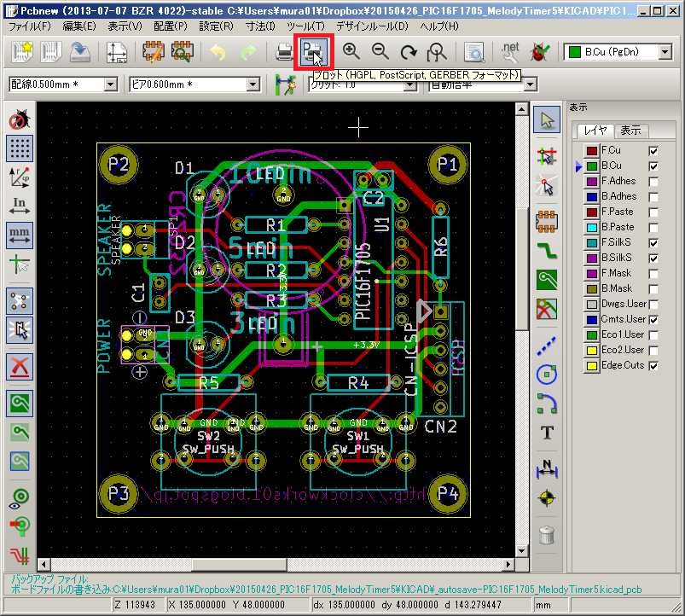Open the grid size dropdown
Viewport: 685px width, 616px height.
[409, 85]
